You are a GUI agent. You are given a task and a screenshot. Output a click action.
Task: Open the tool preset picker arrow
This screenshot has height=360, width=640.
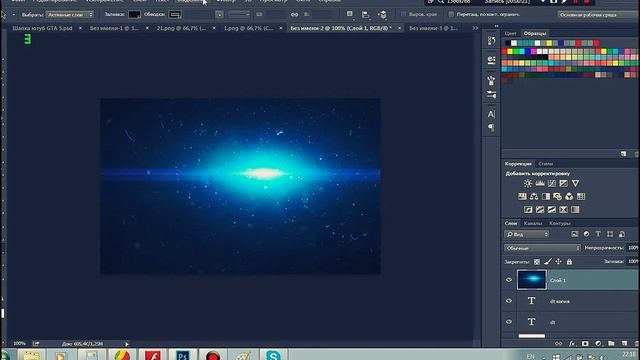13,15
